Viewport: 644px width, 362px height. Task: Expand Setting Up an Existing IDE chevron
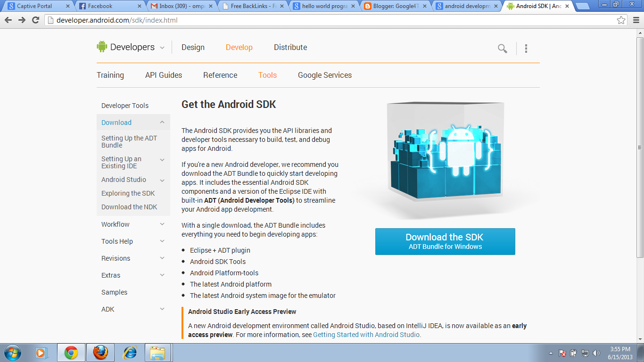coord(162,160)
